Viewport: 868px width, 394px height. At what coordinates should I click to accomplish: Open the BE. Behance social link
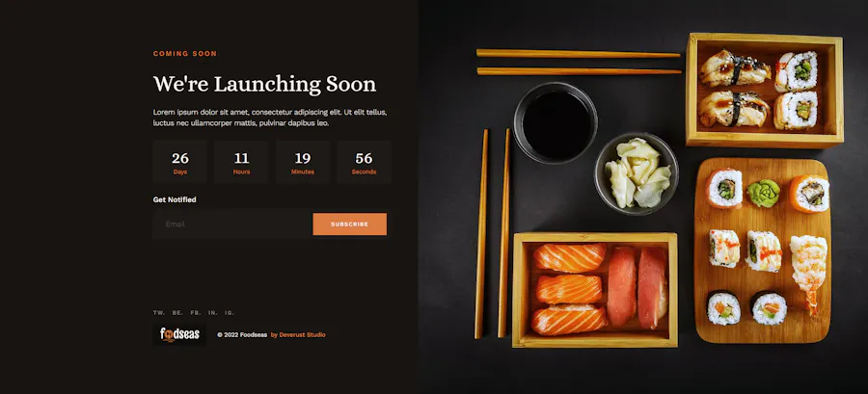(177, 313)
